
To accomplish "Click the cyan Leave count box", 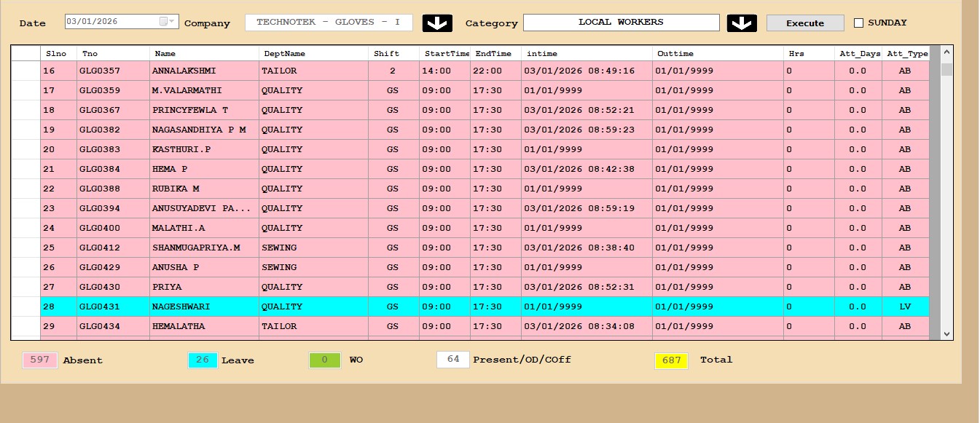I will (203, 360).
